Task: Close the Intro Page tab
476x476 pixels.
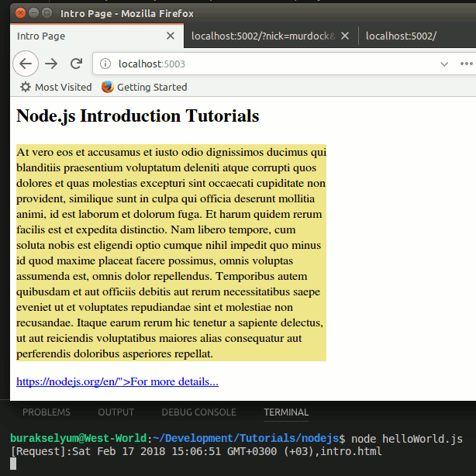Action: tap(171, 36)
